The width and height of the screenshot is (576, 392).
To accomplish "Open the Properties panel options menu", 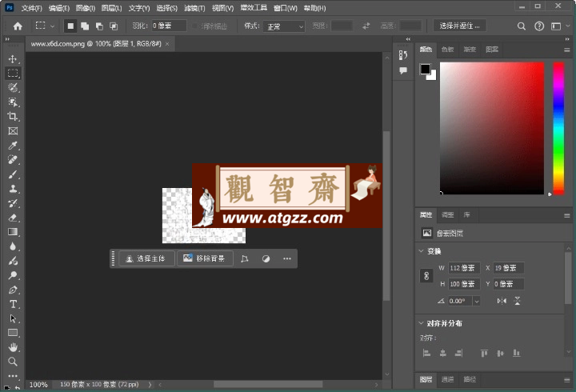I will pos(567,216).
